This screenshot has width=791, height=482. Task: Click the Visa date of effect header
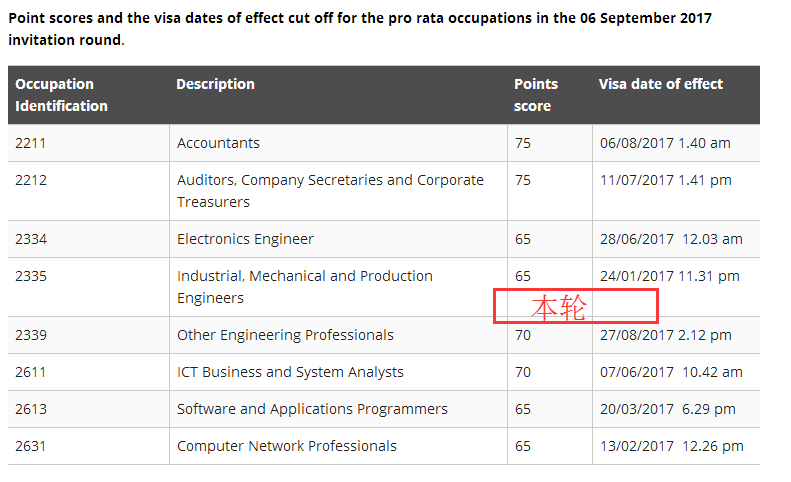pos(660,84)
